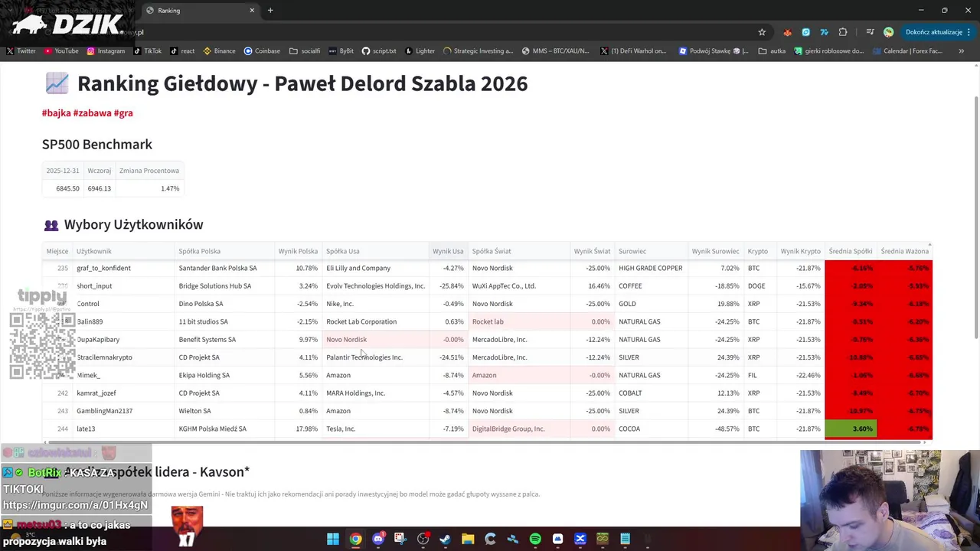Open the Calendar | Forex Factory bookmark
980x551 pixels.
pos(906,51)
